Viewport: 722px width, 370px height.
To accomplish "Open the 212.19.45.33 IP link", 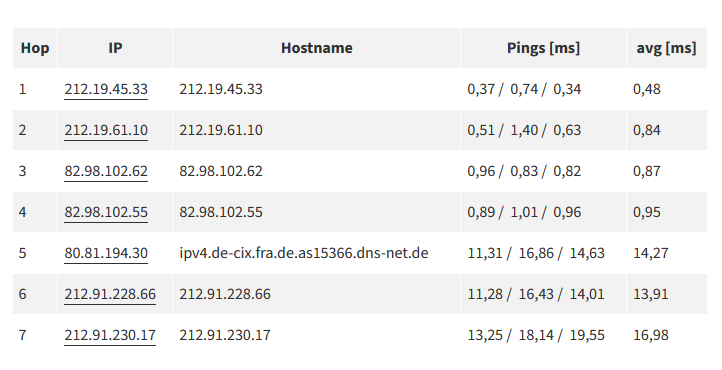I will tap(106, 89).
